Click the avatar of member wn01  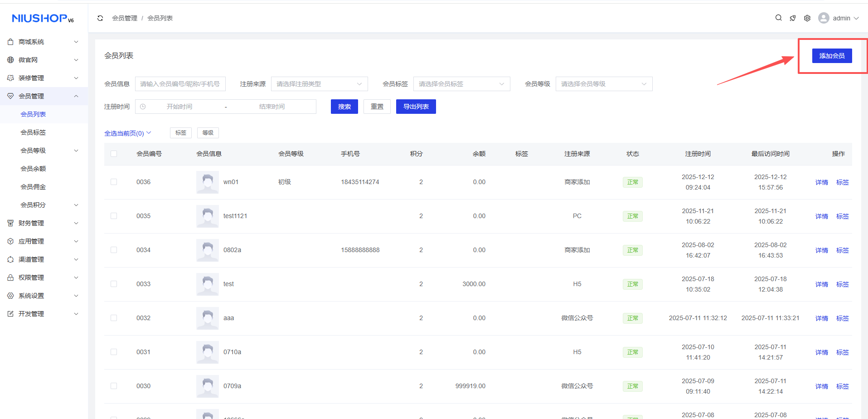(208, 182)
